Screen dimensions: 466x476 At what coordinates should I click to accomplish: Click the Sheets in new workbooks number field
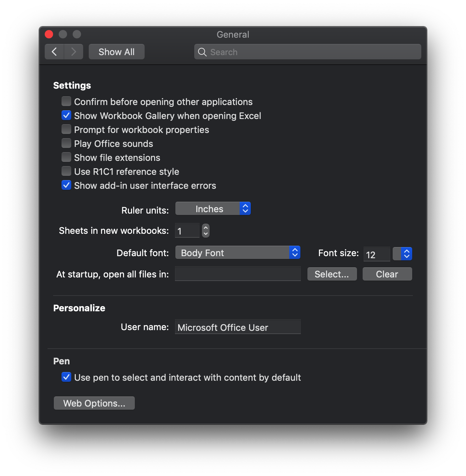(x=187, y=231)
